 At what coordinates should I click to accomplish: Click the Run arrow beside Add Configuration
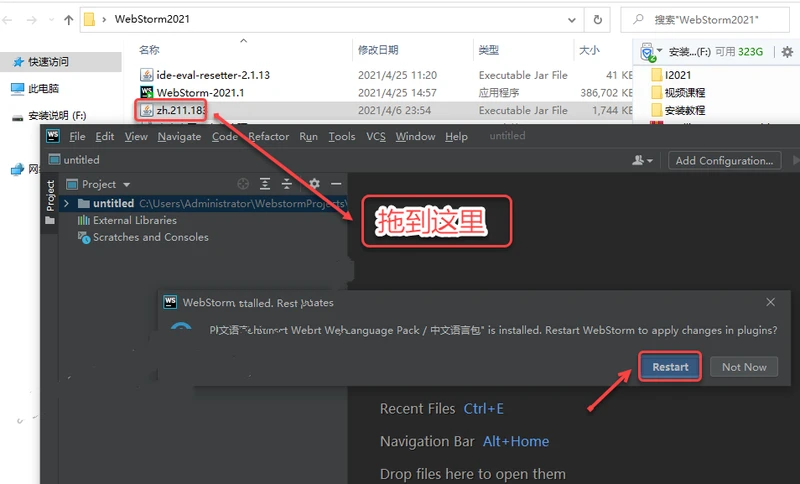(796, 160)
